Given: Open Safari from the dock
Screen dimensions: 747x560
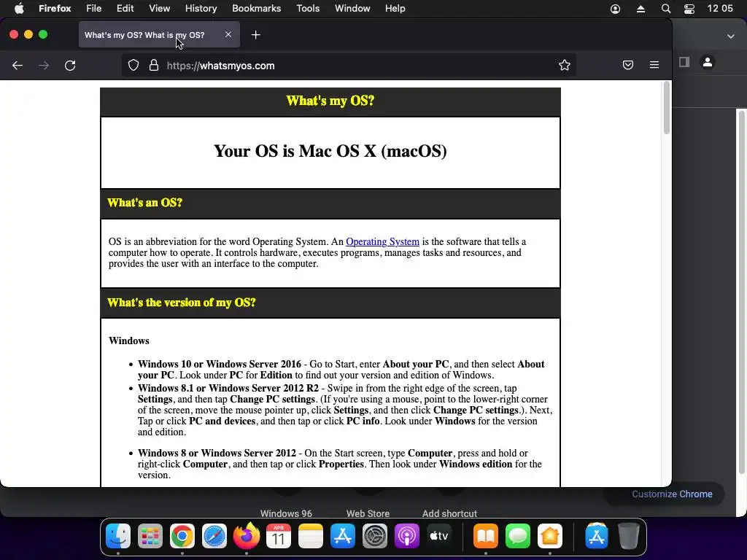Looking at the screenshot, I should [x=214, y=536].
